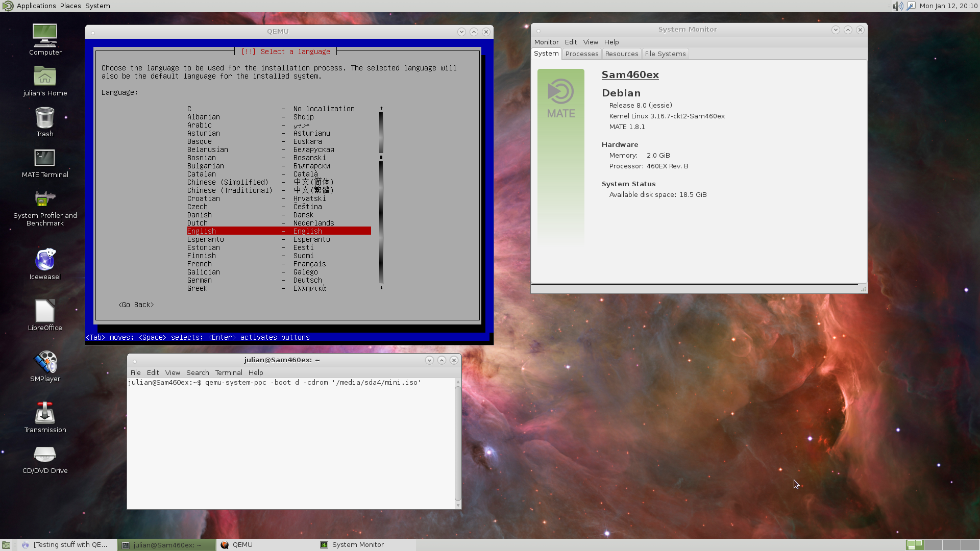Open the LibreOffice desktop icon
Image resolution: width=980 pixels, height=551 pixels.
tap(45, 311)
